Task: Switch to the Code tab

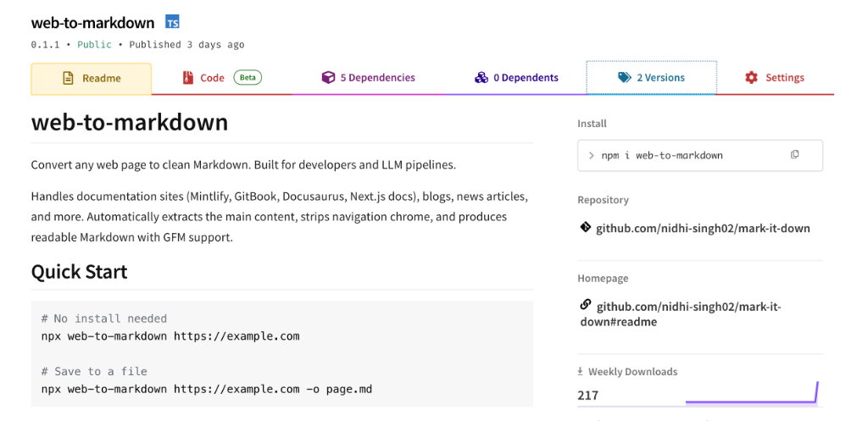Action: (x=222, y=78)
